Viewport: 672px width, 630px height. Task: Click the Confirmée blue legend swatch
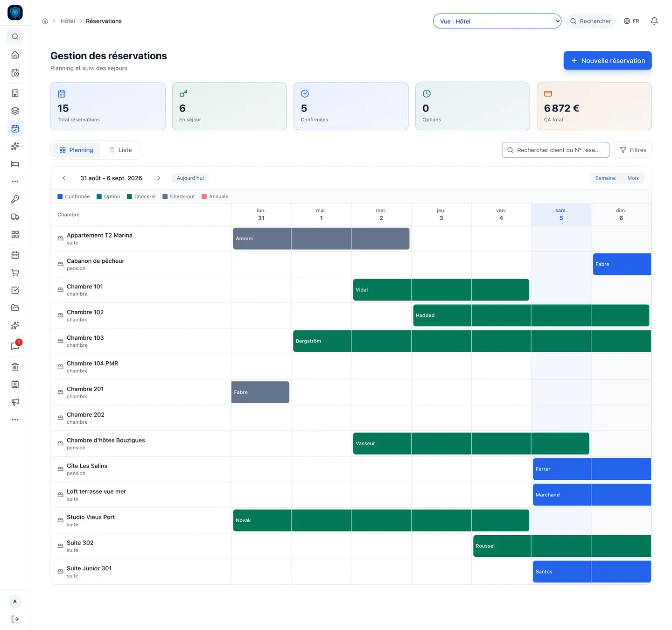[60, 196]
